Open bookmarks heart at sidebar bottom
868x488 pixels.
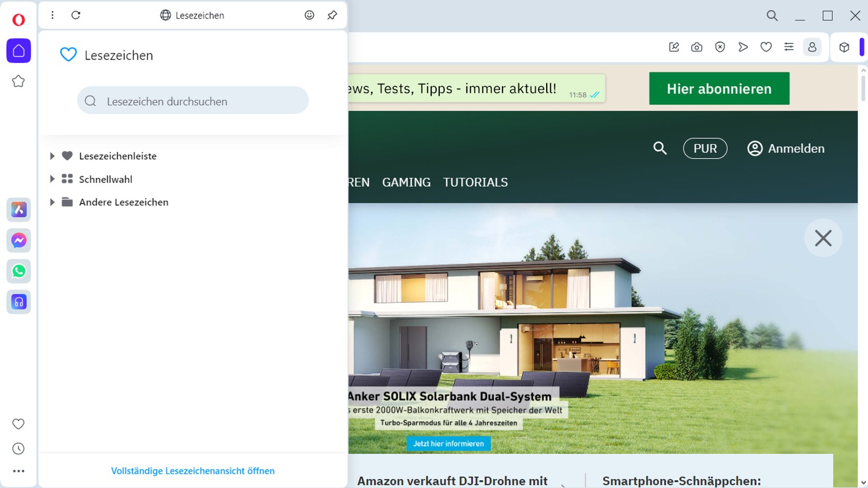point(19,424)
